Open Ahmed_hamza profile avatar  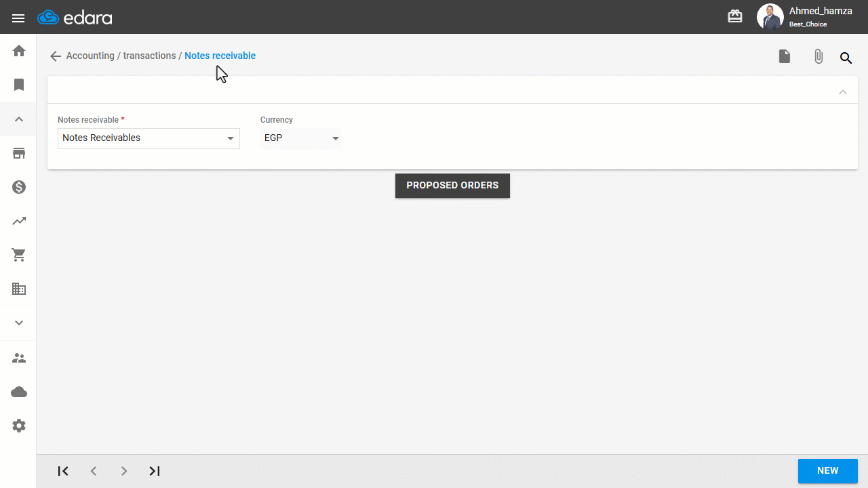click(770, 16)
